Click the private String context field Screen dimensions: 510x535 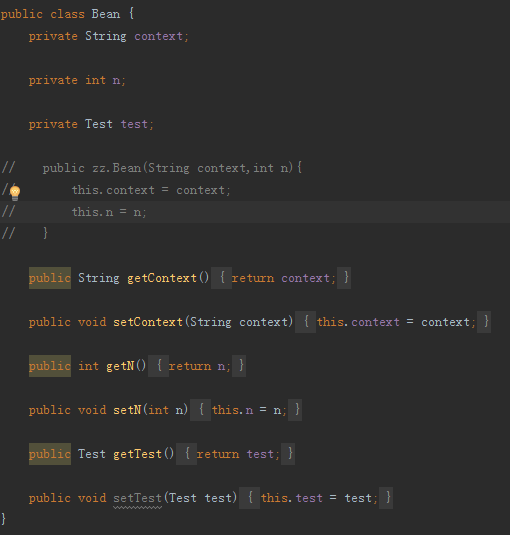tap(108, 36)
